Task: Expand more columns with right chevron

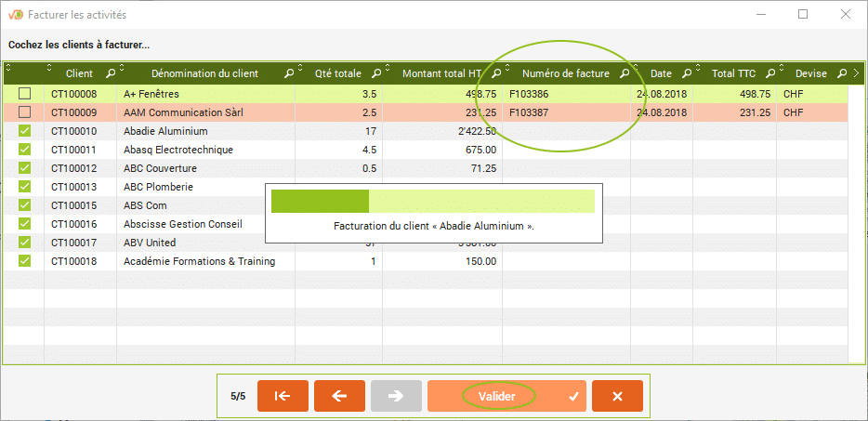Action: point(856,73)
